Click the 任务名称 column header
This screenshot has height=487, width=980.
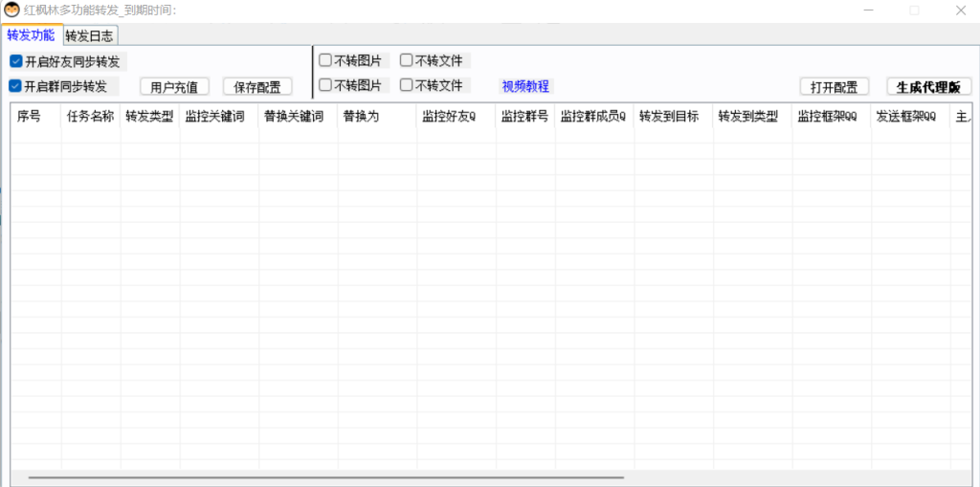point(90,117)
